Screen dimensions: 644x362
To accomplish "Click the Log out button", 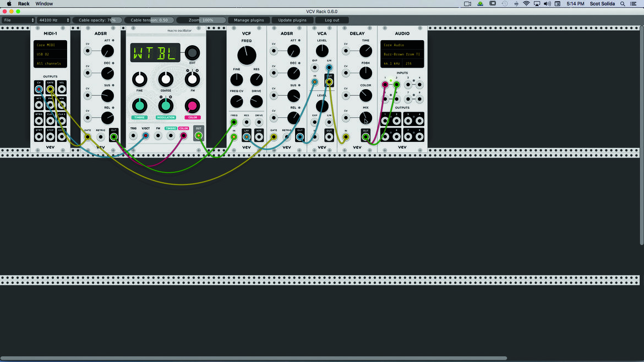I will click(332, 20).
